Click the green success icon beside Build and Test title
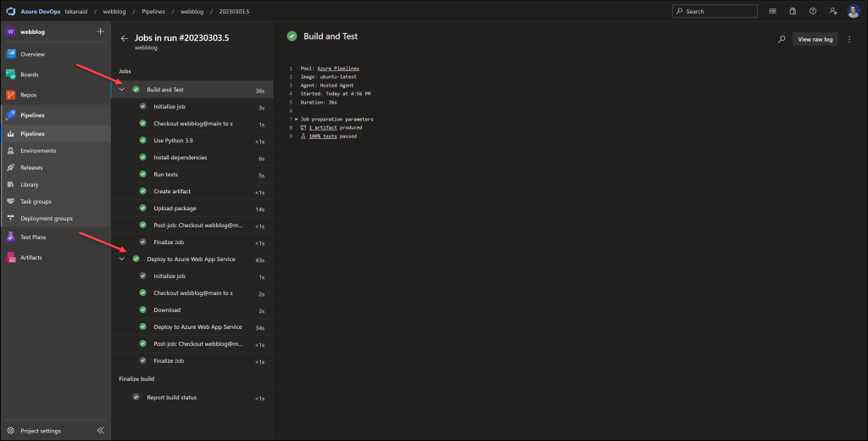 292,36
